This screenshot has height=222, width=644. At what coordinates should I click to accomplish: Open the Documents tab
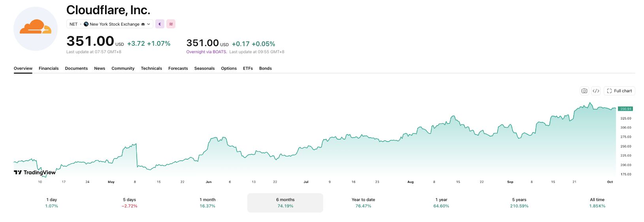(x=76, y=68)
